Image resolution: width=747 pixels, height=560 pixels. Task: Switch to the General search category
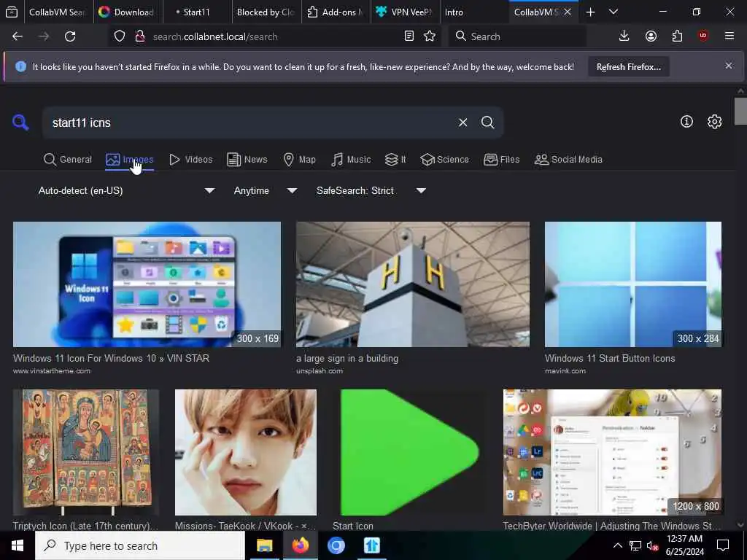pos(67,160)
